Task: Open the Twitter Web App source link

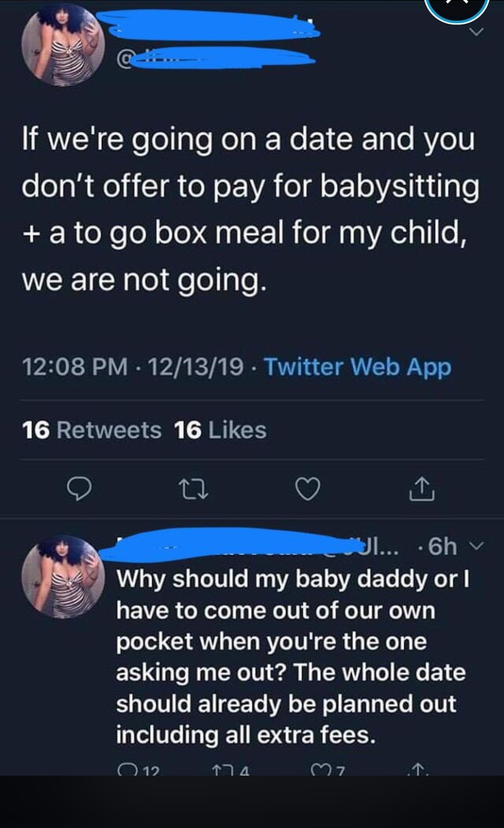Action: [x=357, y=367]
